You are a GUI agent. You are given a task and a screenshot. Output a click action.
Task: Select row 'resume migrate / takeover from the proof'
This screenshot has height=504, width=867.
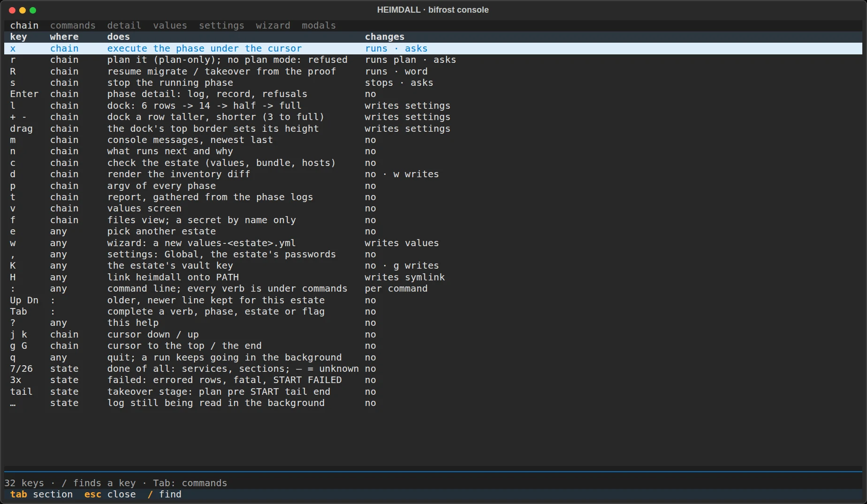point(433,71)
